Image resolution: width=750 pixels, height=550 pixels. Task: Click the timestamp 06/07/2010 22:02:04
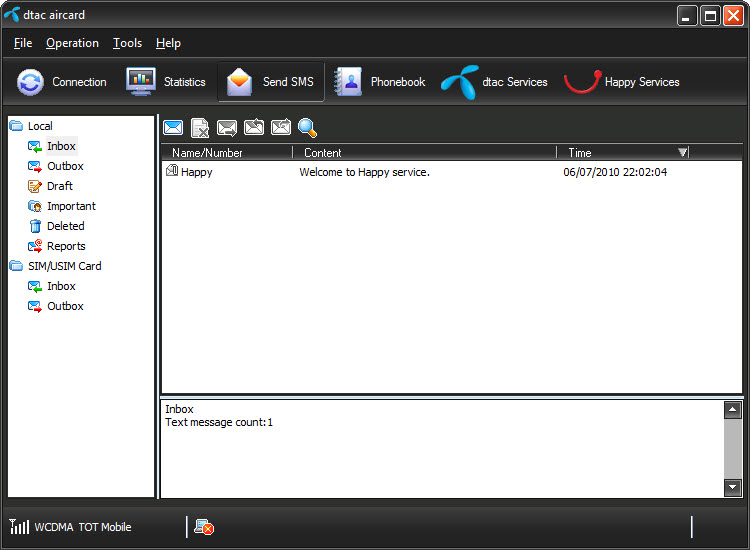pyautogui.click(x=615, y=172)
